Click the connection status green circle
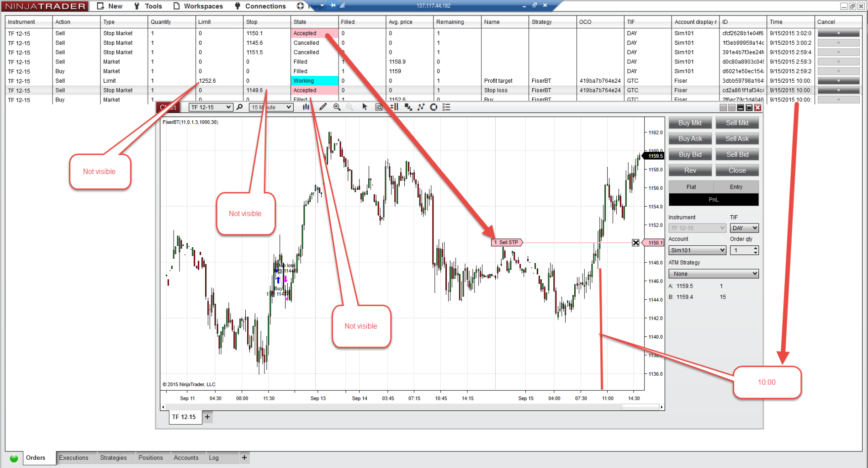This screenshot has height=468, width=868. click(14, 458)
